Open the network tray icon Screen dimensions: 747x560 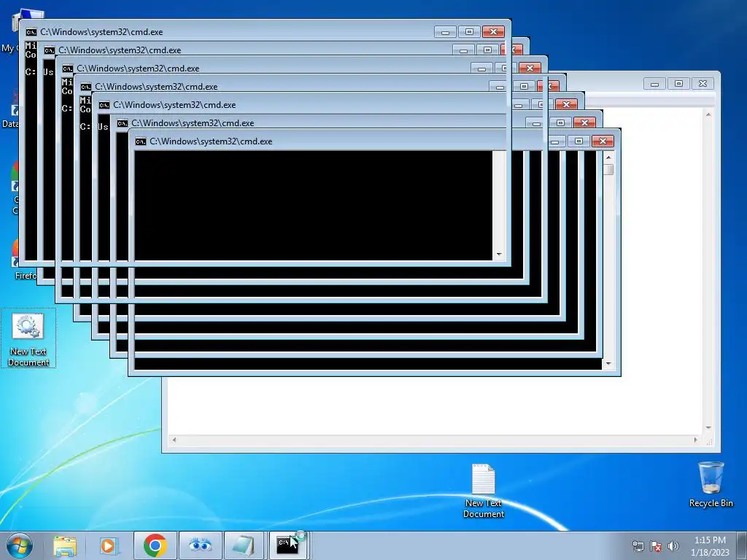click(x=638, y=546)
